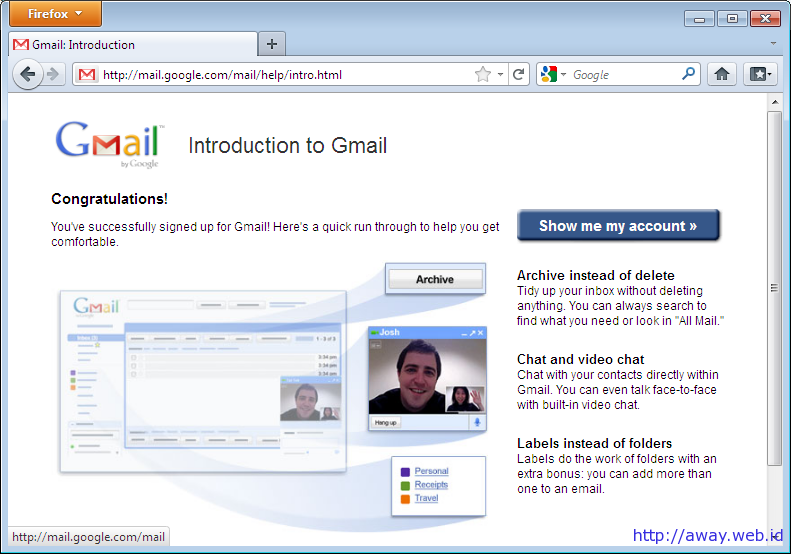The image size is (791, 554).
Task: Pop out Josh's chat window arrow
Action: 472,333
